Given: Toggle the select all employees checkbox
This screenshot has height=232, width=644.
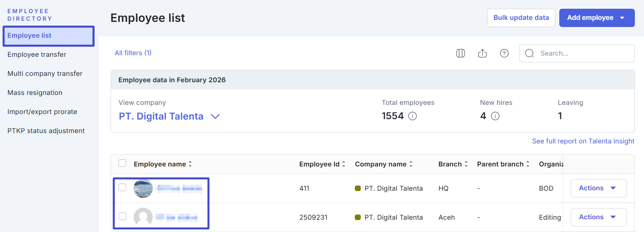Looking at the screenshot, I should (123, 163).
